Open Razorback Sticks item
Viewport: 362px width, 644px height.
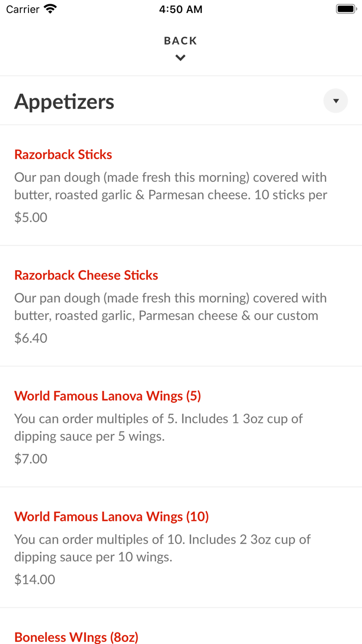(63, 154)
